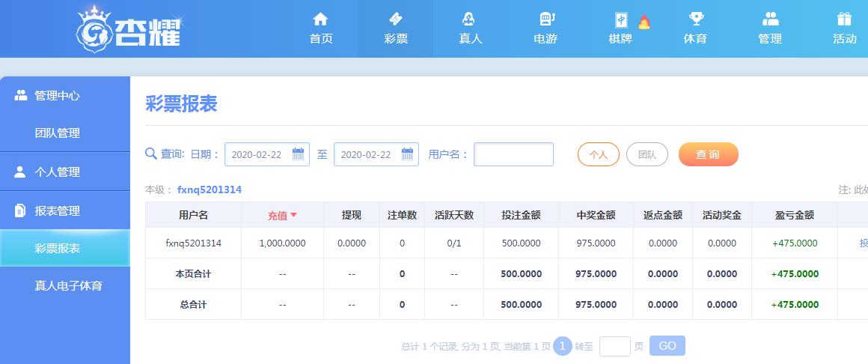
Task: Click the magnifier icon beside 查询
Action: click(x=150, y=154)
